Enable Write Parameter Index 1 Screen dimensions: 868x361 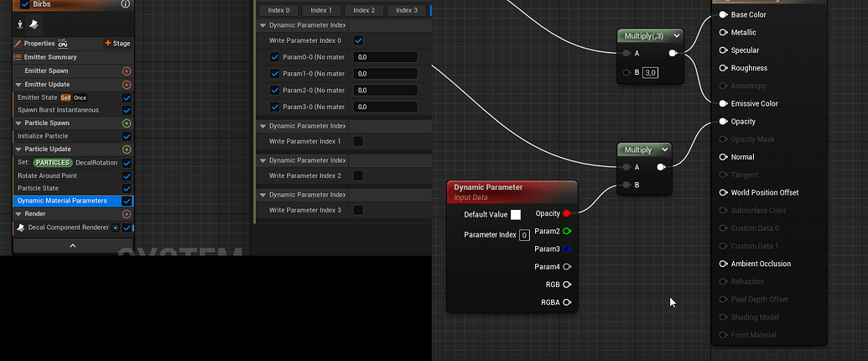coord(358,141)
